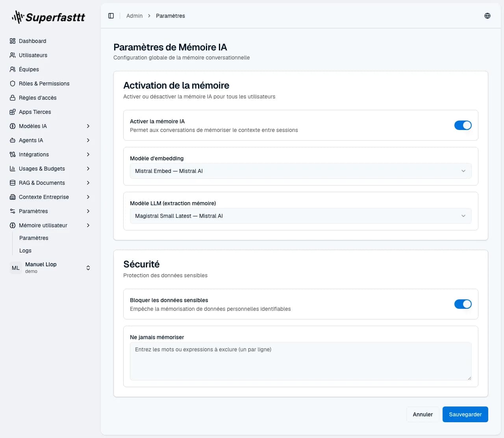Click the Paramètres sliders icon
The image size is (504, 438).
13,211
